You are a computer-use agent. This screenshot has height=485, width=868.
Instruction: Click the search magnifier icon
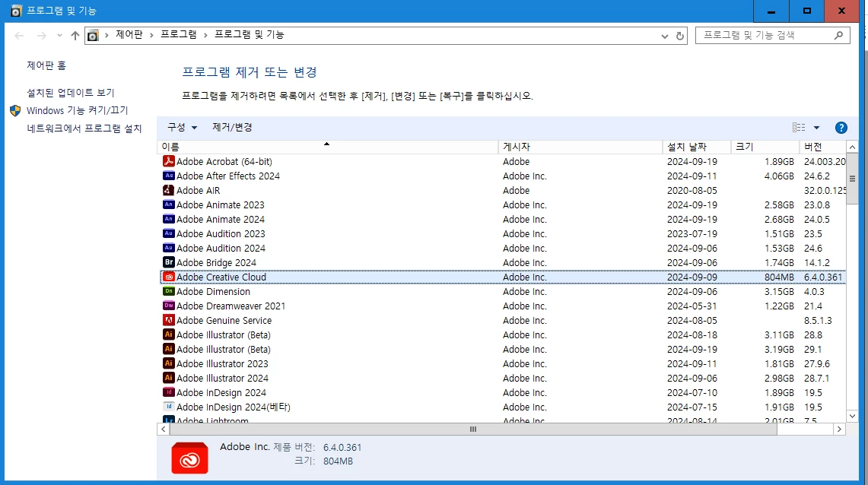click(838, 36)
